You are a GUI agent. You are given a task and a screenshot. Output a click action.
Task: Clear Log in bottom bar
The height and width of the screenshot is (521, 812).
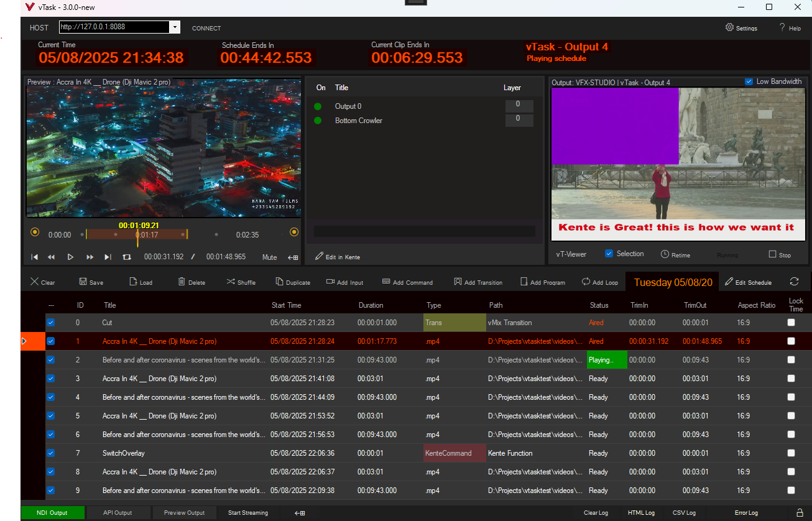(596, 513)
